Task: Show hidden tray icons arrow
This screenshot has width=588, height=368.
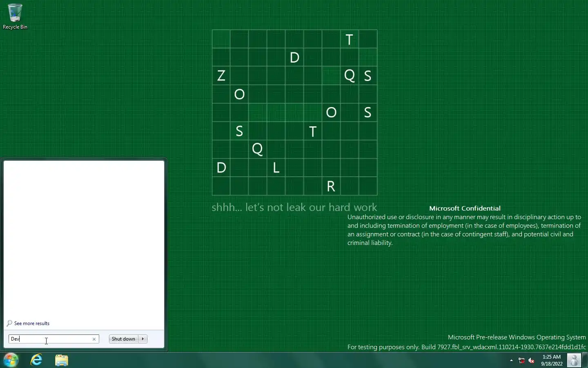Action: (511, 360)
